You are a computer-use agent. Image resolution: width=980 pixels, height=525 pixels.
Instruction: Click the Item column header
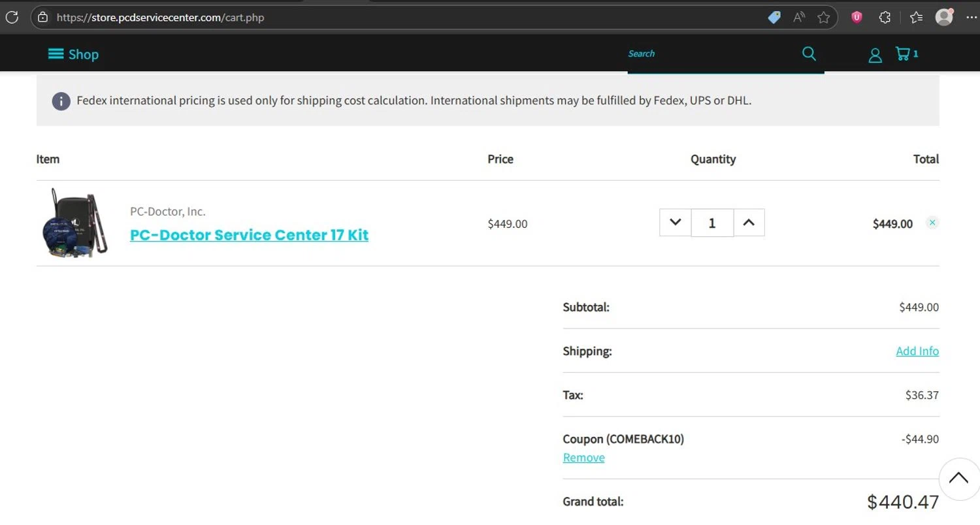click(48, 159)
